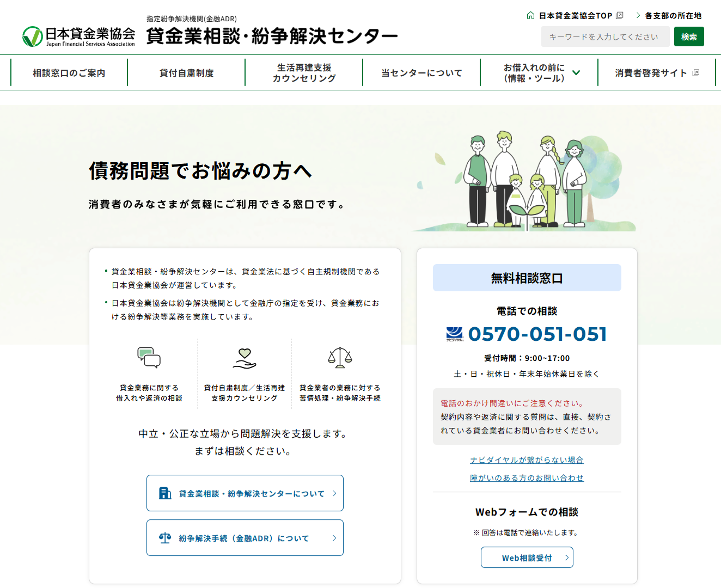This screenshot has width=721, height=588.
Task: Open 生活再建支援カウンセリング menu item
Action: pos(304,73)
